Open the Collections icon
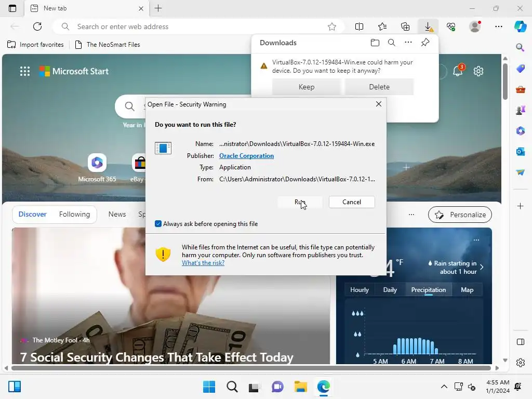This screenshot has height=399, width=532. pyautogui.click(x=405, y=26)
